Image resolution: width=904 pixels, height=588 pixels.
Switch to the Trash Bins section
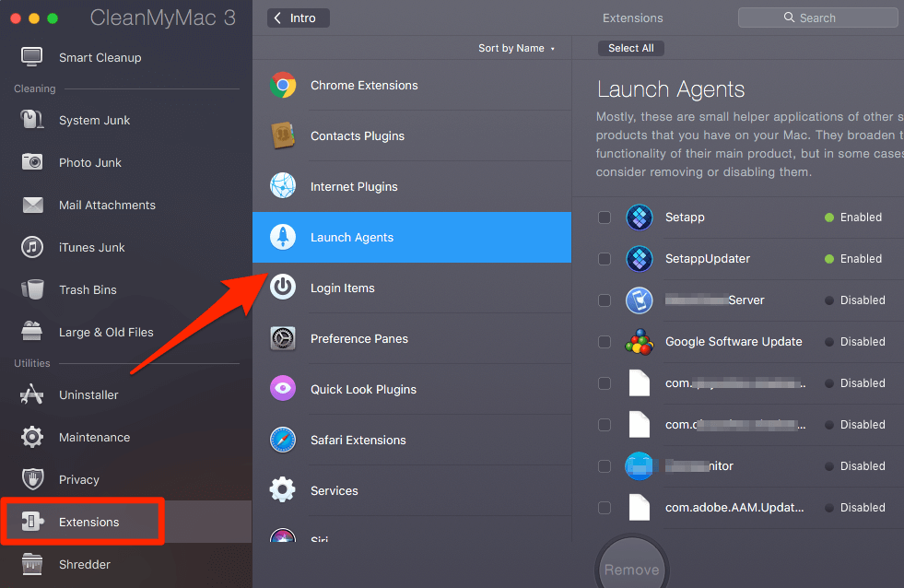(x=125, y=289)
